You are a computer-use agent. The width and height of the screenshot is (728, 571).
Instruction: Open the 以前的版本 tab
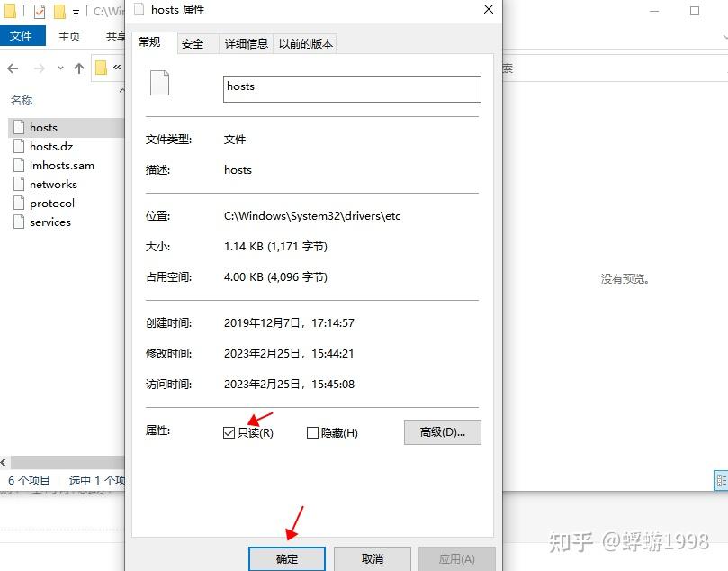pos(305,44)
